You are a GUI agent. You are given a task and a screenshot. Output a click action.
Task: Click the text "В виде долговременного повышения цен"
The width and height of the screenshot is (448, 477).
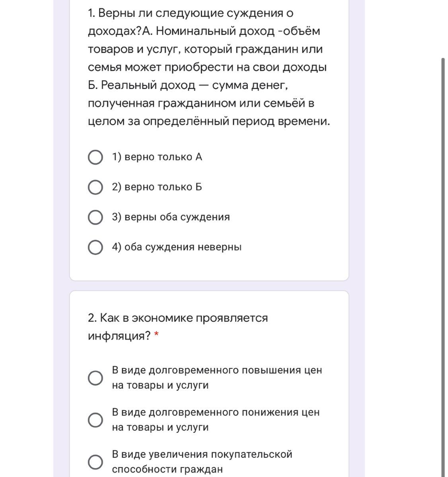(217, 370)
